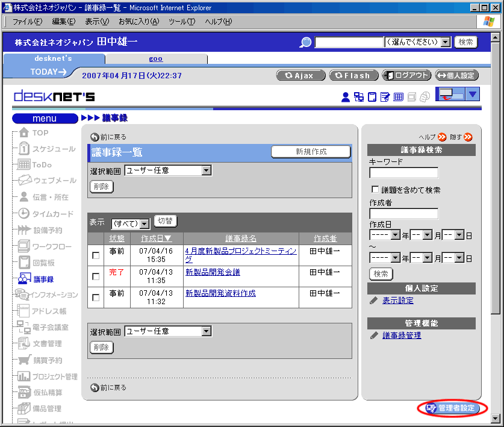504x427 pixels.
Task: Open スケジュール in the side menu
Action: coord(47,149)
